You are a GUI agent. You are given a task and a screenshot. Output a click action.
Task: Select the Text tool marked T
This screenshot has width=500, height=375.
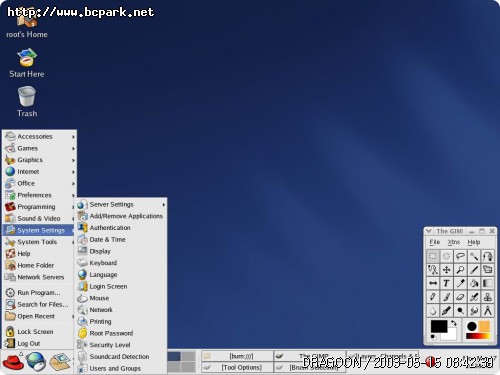pyautogui.click(x=446, y=283)
